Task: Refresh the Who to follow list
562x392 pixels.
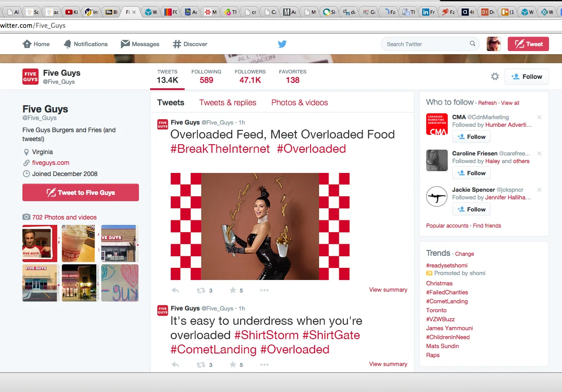Action: pyautogui.click(x=487, y=103)
